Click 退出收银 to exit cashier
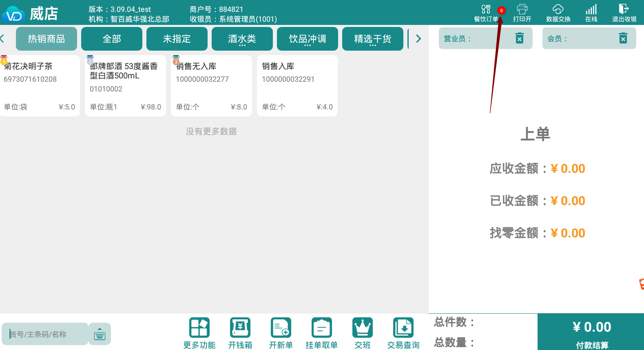Image resolution: width=644 pixels, height=350 pixels. coord(624,13)
